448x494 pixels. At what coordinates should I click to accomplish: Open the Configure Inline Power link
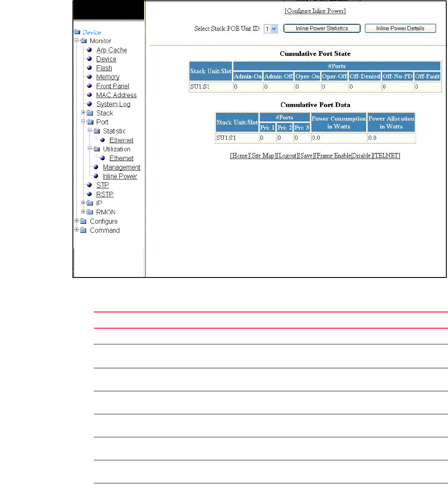315,11
